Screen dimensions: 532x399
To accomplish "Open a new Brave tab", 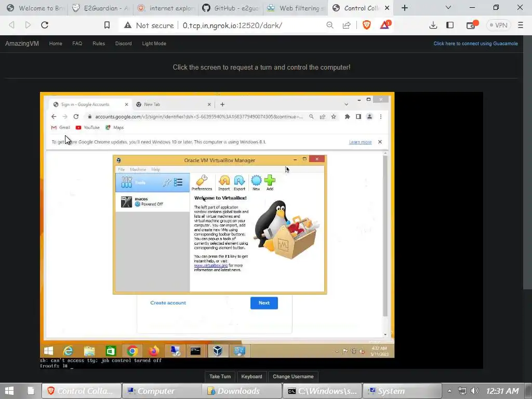I will pyautogui.click(x=404, y=8).
